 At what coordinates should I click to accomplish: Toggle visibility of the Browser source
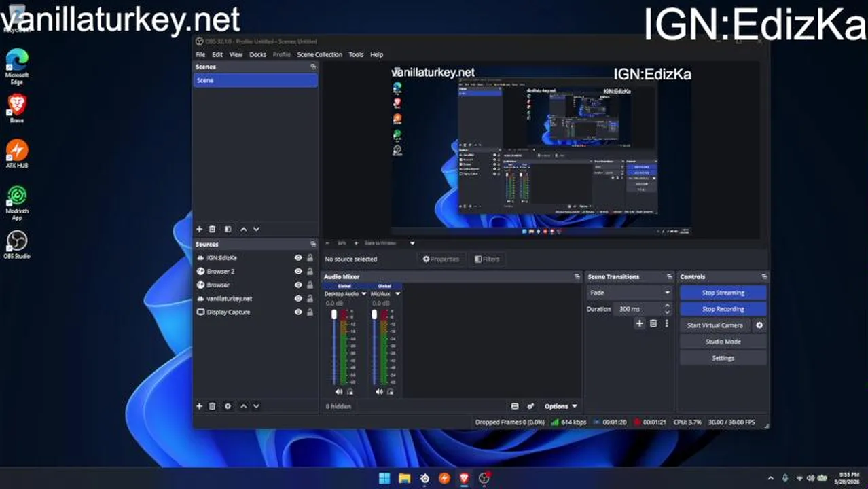(298, 285)
